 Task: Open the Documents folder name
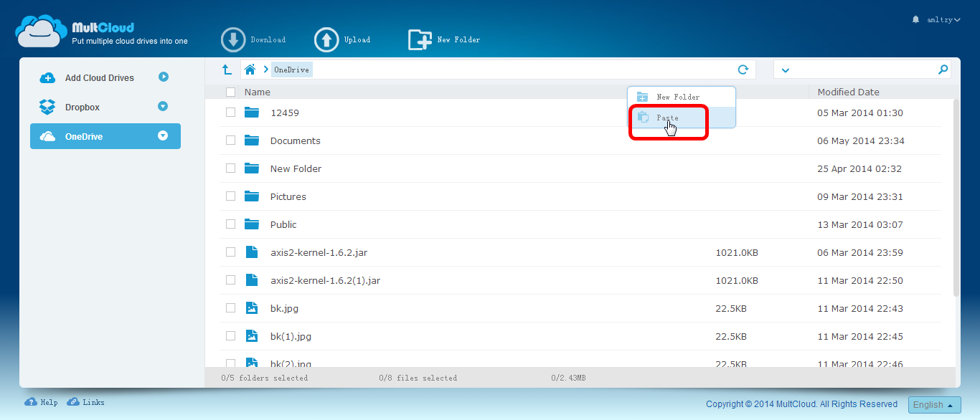click(296, 140)
